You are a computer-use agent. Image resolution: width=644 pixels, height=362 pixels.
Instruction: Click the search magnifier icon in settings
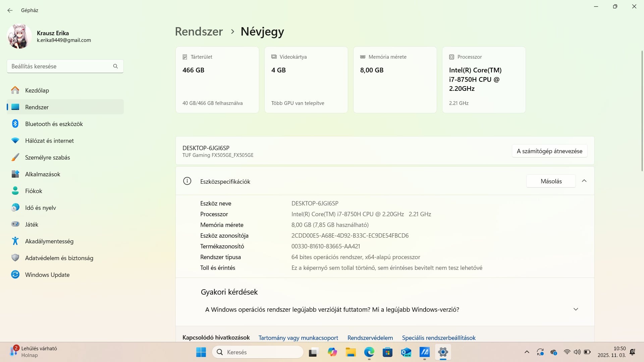(115, 66)
